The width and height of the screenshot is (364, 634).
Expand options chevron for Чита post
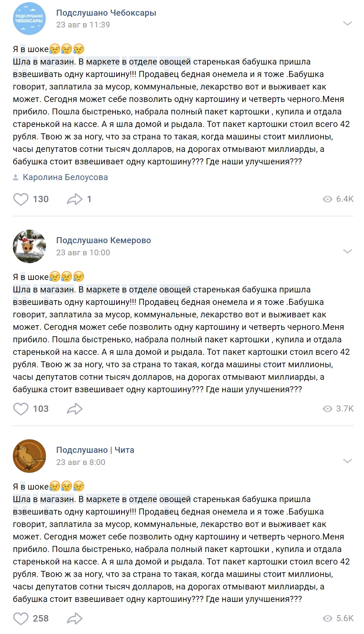point(347,461)
